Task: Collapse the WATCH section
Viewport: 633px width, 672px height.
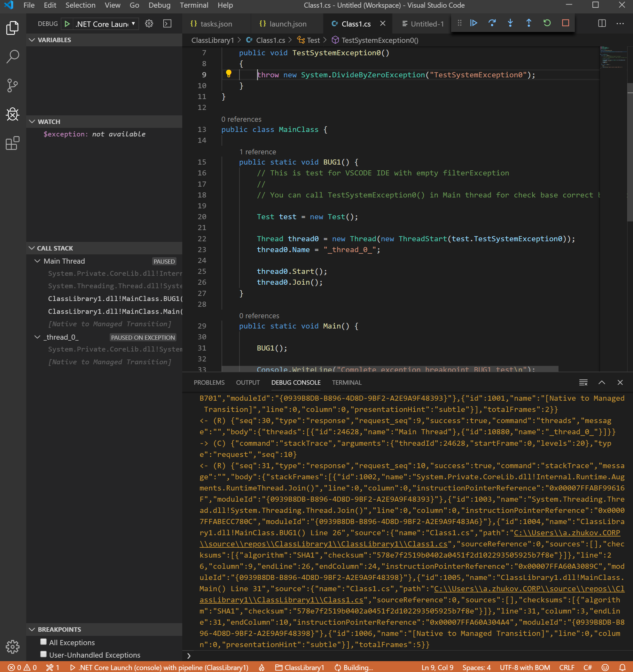Action: 32,121
